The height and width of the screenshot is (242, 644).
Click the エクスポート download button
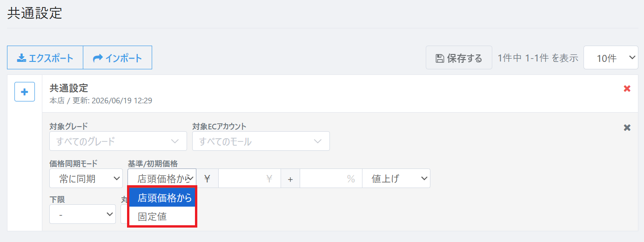pos(45,58)
